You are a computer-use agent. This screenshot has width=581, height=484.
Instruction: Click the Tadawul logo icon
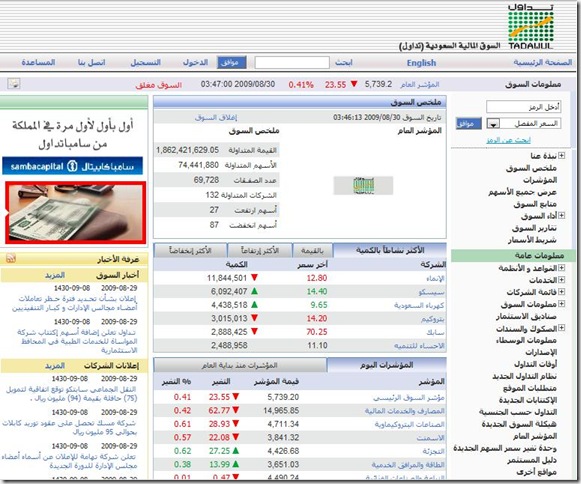(x=531, y=27)
